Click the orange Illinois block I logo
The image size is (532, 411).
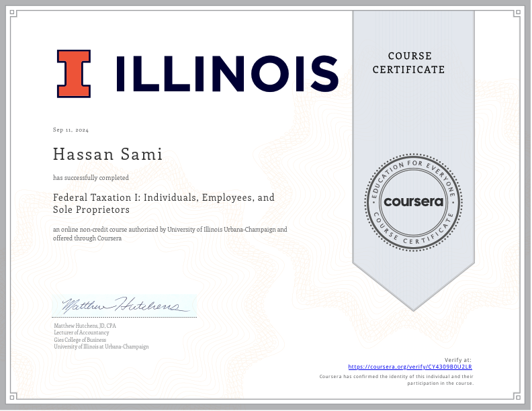[x=74, y=74]
